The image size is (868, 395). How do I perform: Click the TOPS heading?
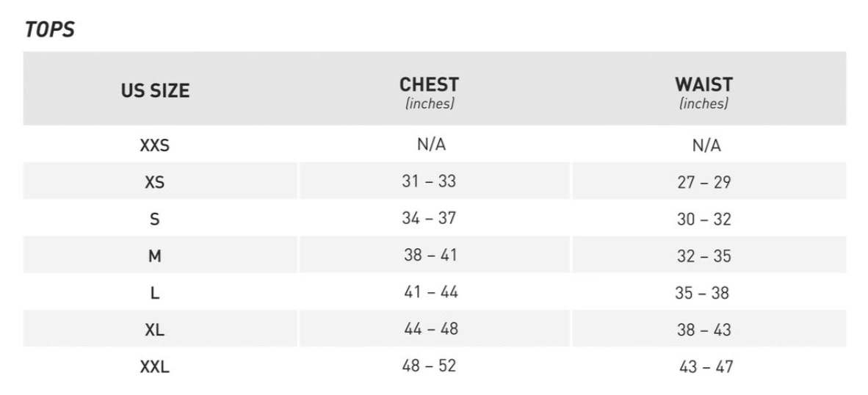click(50, 30)
